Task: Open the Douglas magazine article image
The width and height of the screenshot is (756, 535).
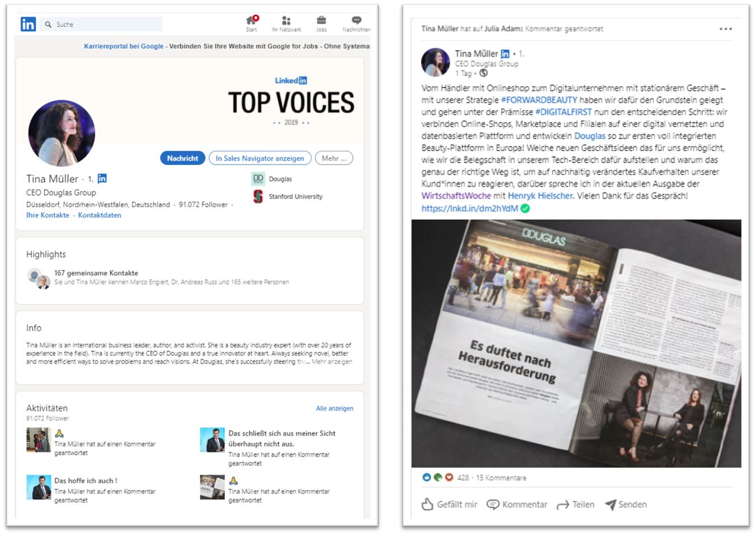Action: point(576,343)
